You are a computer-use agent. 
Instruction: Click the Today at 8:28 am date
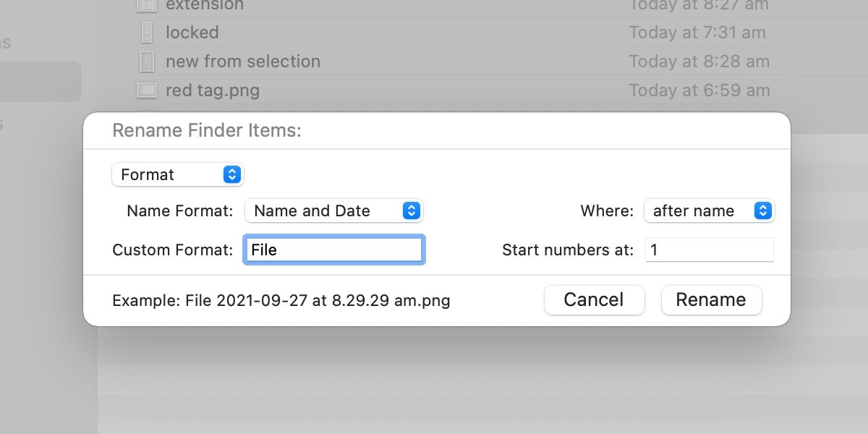click(699, 61)
